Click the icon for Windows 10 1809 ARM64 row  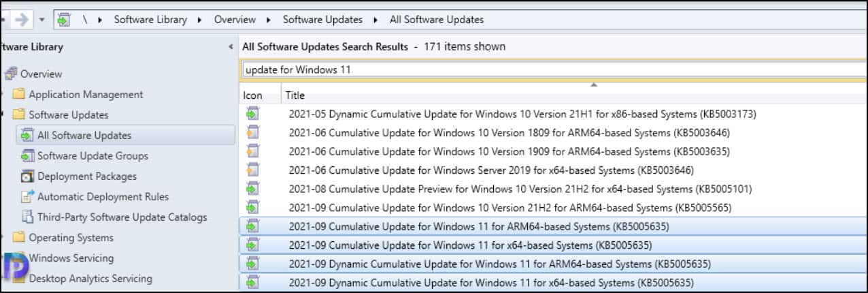point(252,132)
